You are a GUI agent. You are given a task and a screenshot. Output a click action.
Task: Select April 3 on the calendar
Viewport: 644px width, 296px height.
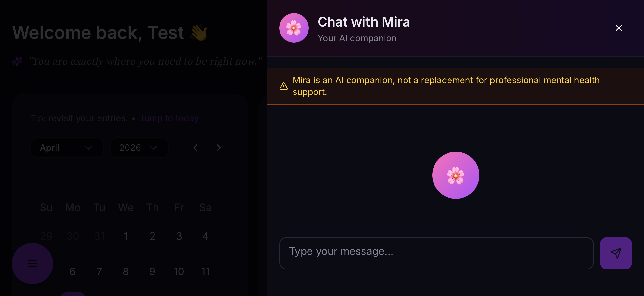pyautogui.click(x=179, y=236)
